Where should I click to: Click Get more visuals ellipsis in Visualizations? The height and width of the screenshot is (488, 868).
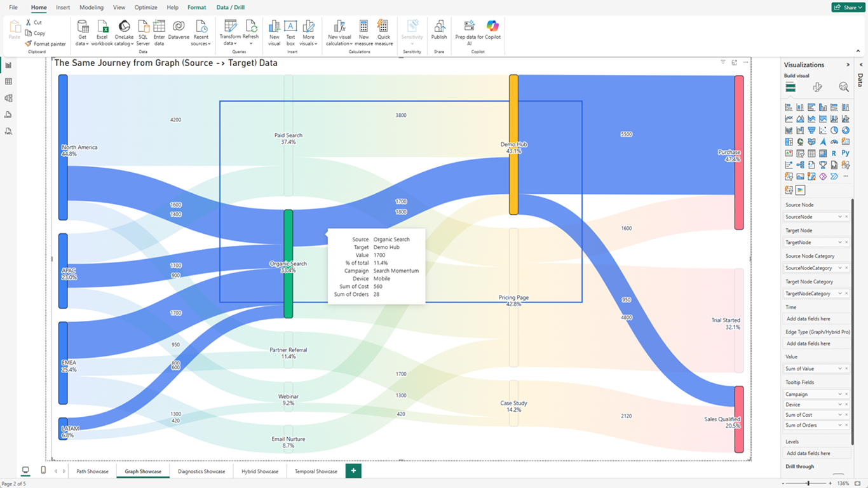[x=846, y=176]
